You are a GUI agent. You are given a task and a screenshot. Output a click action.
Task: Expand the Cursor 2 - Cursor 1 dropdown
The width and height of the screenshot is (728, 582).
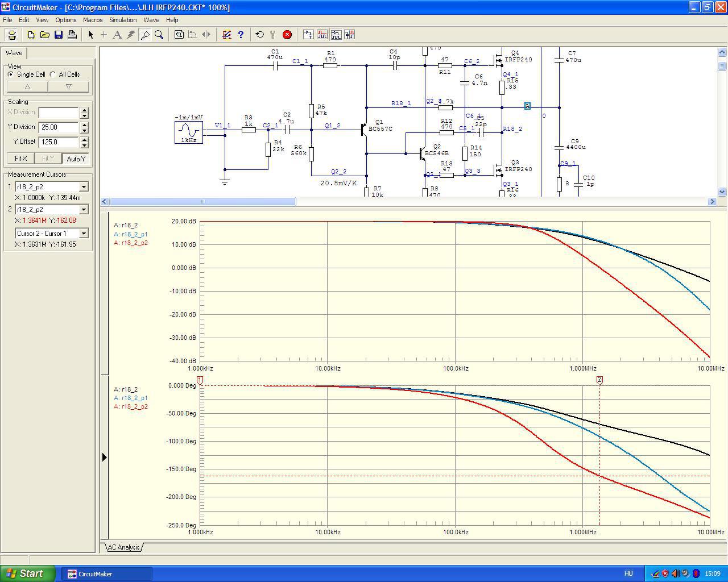tap(84, 234)
